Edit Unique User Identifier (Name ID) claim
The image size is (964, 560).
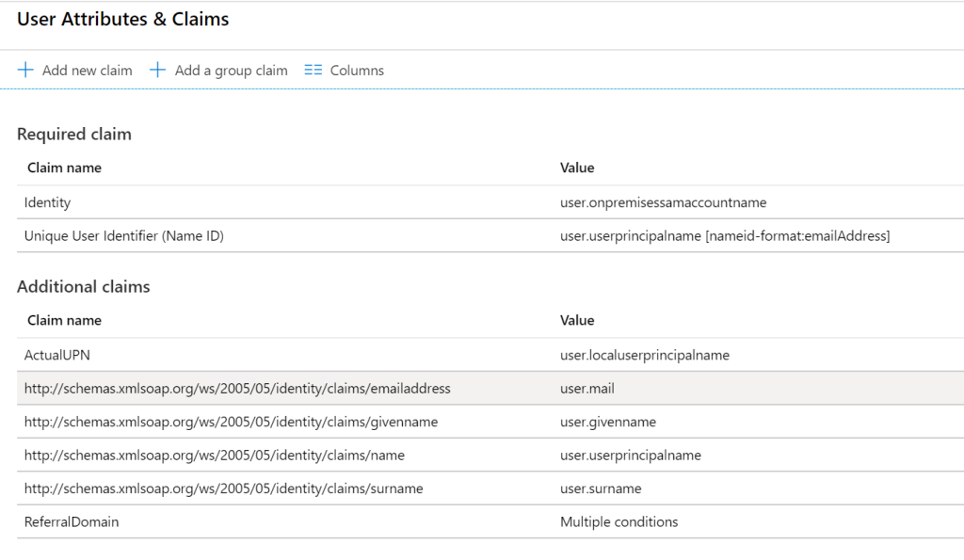(490, 235)
